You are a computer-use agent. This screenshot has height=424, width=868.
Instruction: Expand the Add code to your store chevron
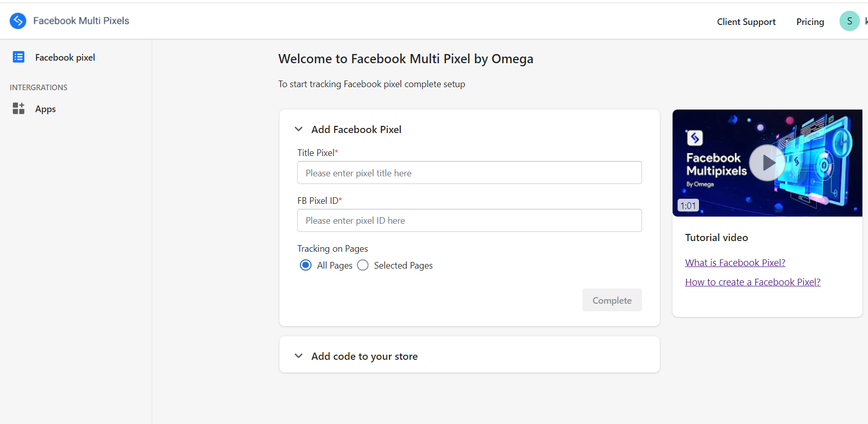[299, 356]
